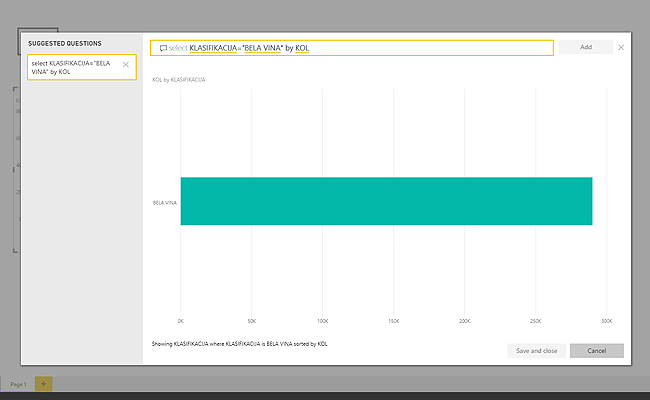Image resolution: width=650 pixels, height=400 pixels.
Task: Add a new page with the plus button
Action: point(43,384)
